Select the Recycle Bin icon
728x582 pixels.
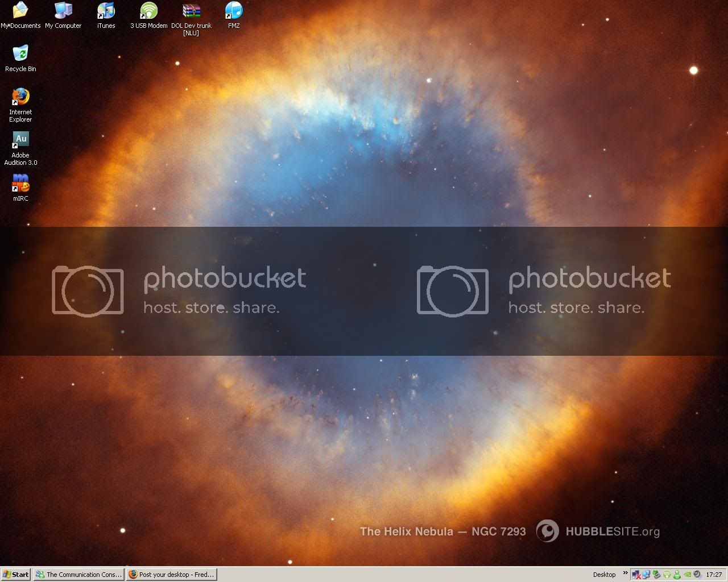pos(20,54)
